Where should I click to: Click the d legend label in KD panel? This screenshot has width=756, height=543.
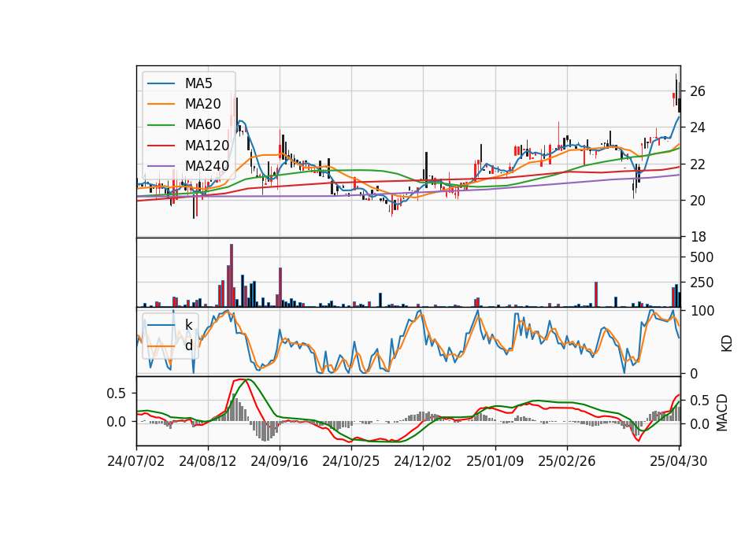pyautogui.click(x=189, y=345)
